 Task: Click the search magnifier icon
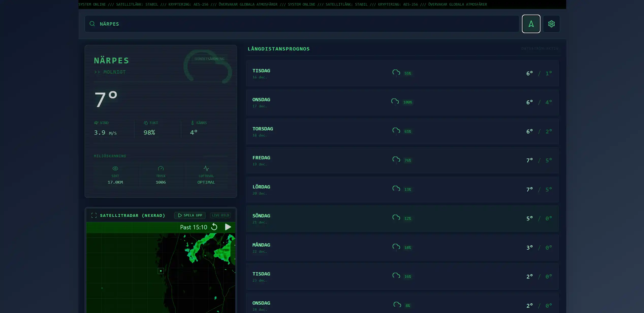click(x=92, y=24)
